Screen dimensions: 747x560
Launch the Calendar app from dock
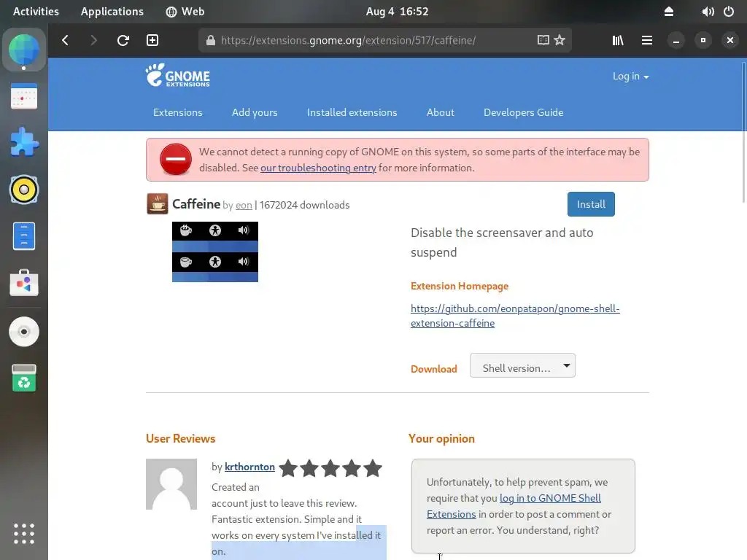point(24,96)
